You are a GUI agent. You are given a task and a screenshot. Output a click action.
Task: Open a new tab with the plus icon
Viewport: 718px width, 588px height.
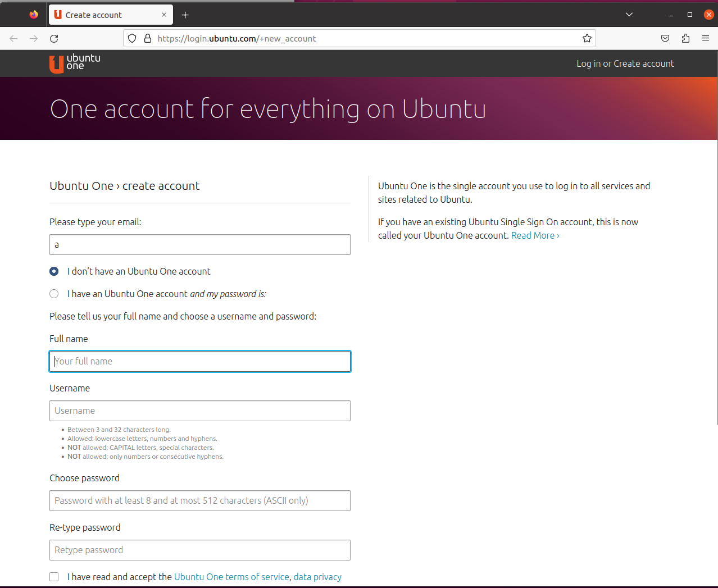185,15
